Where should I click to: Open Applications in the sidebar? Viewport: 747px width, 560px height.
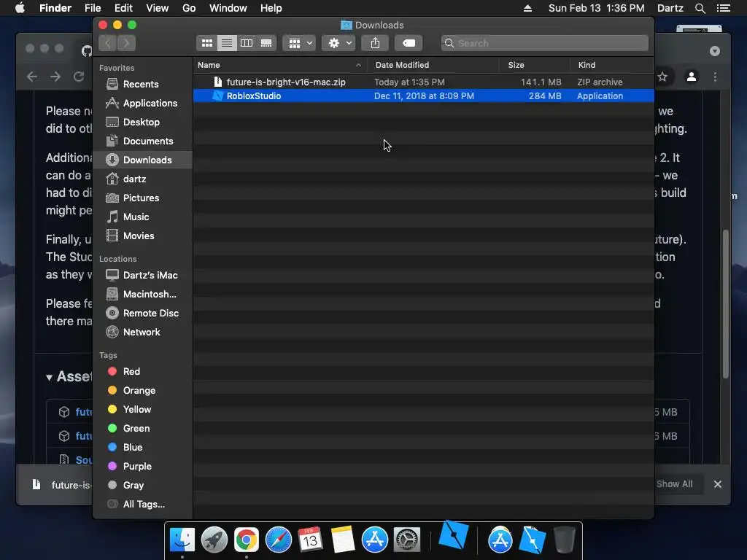coord(143,104)
